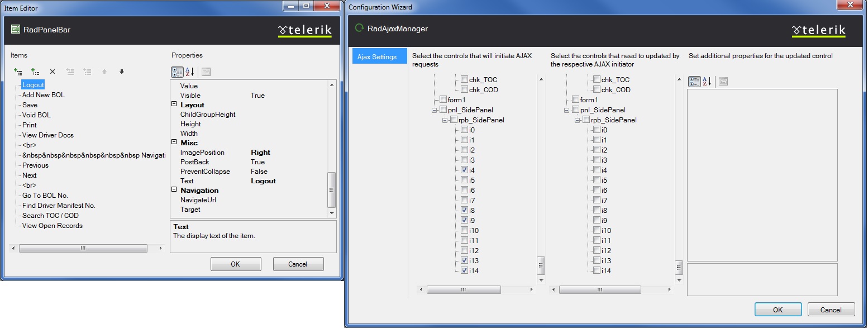The height and width of the screenshot is (328, 868).
Task: Delete the selected item with the X icon
Action: pyautogui.click(x=53, y=72)
